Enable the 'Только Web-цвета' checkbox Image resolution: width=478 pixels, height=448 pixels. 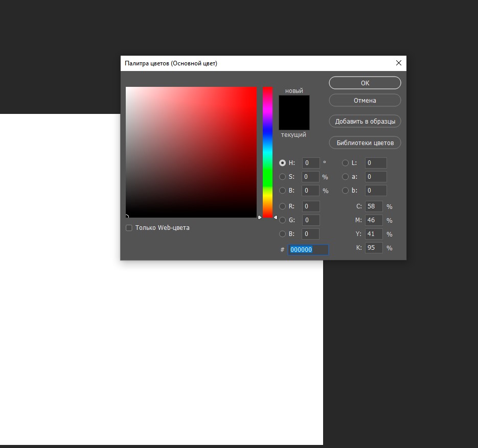pyautogui.click(x=129, y=228)
